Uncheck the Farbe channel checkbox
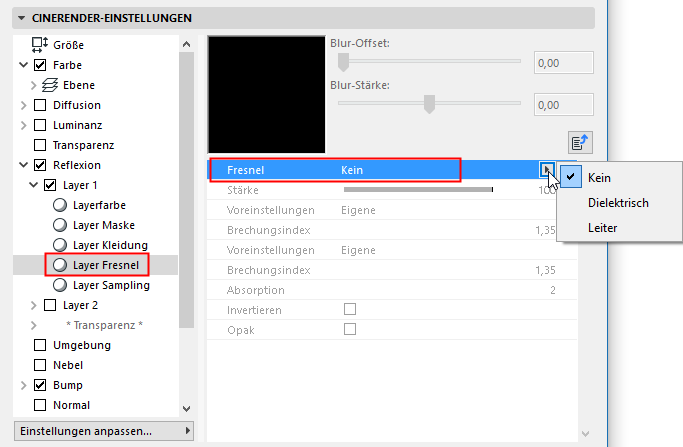The width and height of the screenshot is (683, 447). pos(40,65)
